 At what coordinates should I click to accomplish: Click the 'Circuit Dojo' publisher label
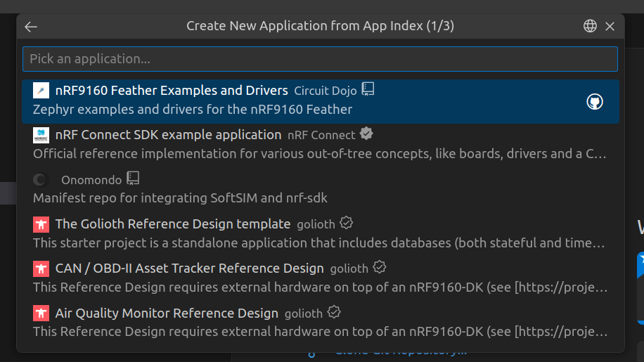[x=326, y=91]
